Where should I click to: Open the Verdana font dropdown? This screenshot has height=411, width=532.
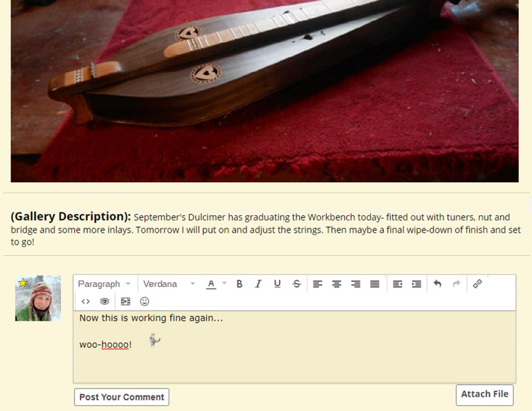(169, 284)
